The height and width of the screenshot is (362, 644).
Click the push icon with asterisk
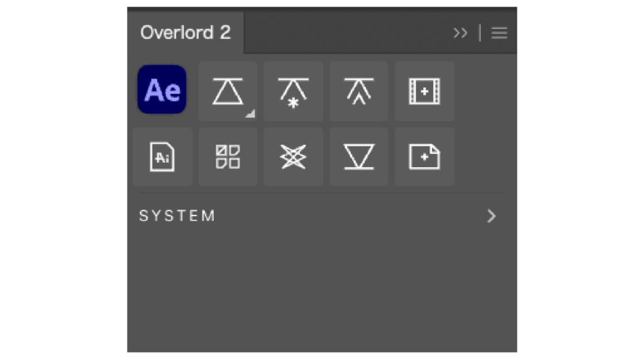pos(293,91)
